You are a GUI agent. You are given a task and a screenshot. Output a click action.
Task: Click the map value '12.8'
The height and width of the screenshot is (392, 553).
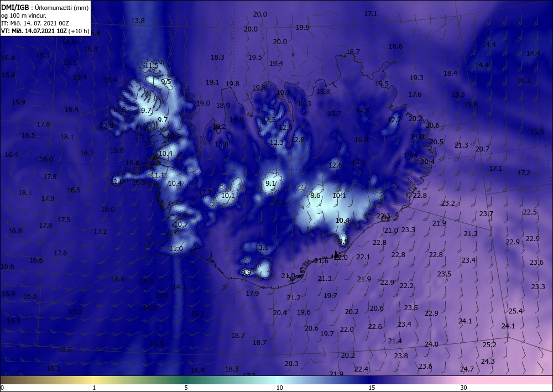point(298,140)
